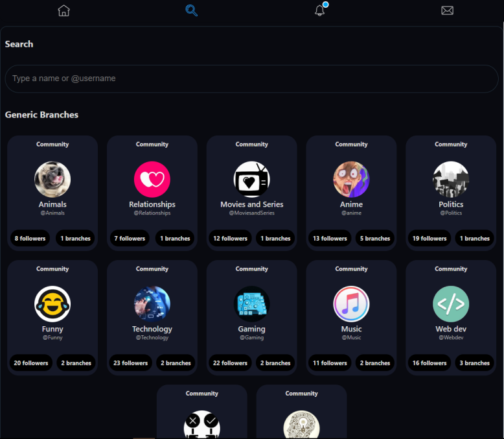View Anime 5 branches
This screenshot has width=504, height=439.
(375, 239)
